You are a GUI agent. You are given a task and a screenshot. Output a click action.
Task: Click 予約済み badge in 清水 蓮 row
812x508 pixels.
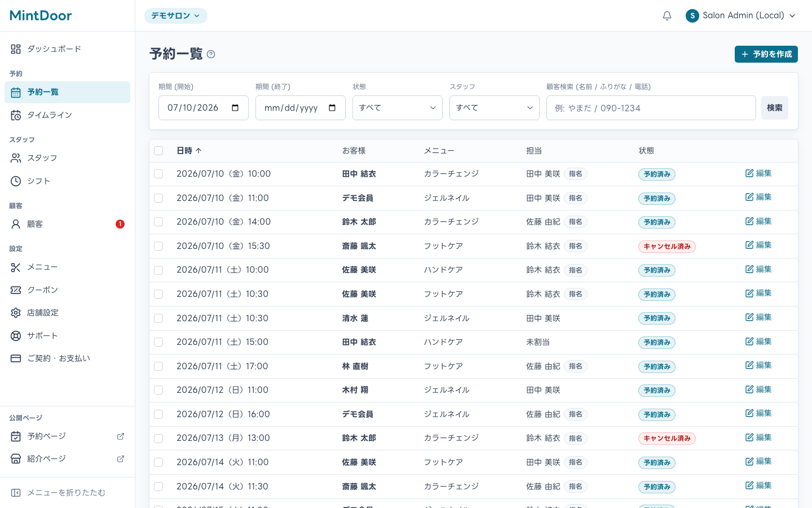point(657,318)
